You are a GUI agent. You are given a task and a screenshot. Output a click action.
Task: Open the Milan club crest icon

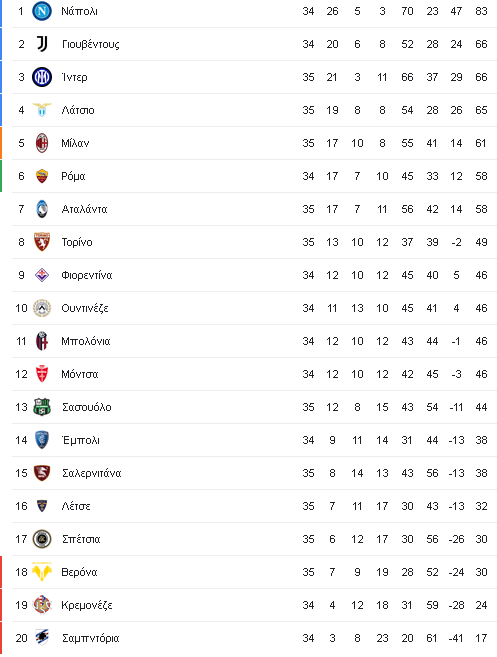click(x=42, y=143)
